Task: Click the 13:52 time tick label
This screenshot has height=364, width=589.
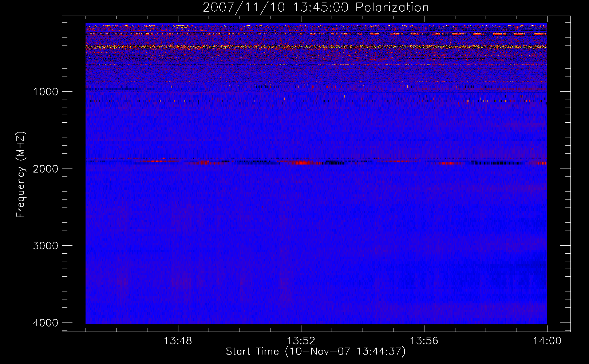Action: tap(301, 341)
